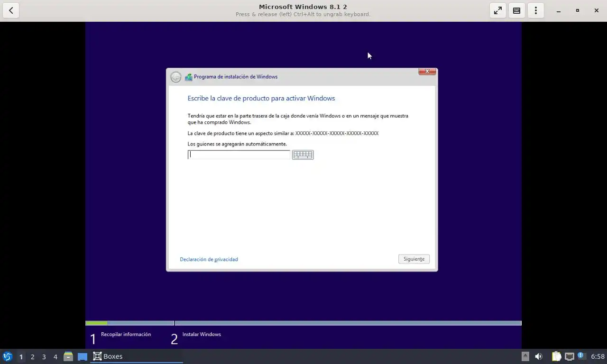Viewport: 607px width, 364px height.
Task: Open the Boxes three-dot menu
Action: point(536,10)
